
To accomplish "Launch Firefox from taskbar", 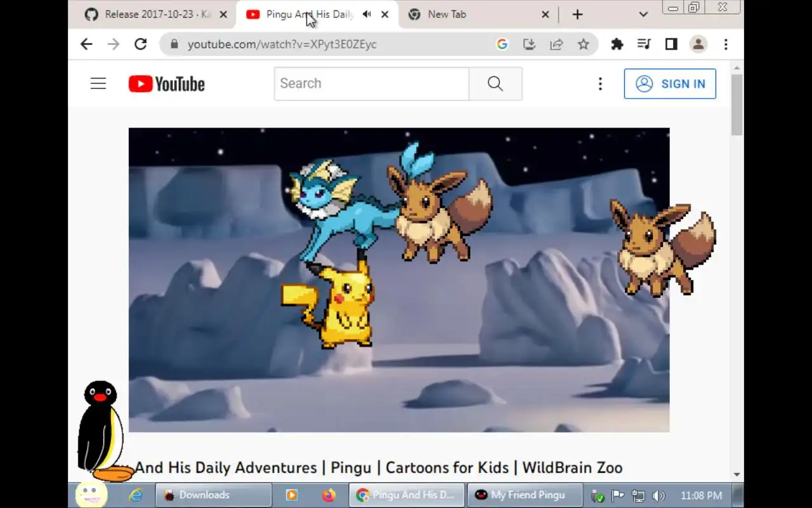I will click(x=329, y=495).
